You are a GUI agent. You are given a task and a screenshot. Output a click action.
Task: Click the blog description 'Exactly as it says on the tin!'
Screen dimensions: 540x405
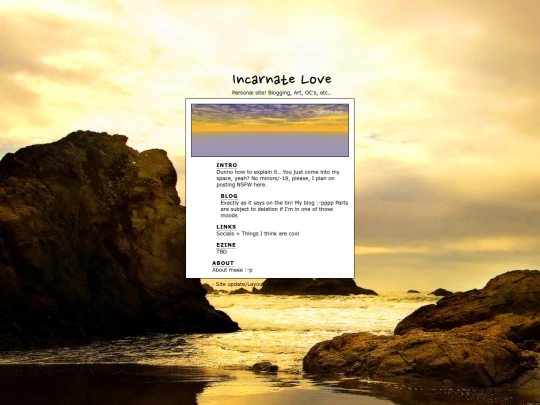(284, 209)
